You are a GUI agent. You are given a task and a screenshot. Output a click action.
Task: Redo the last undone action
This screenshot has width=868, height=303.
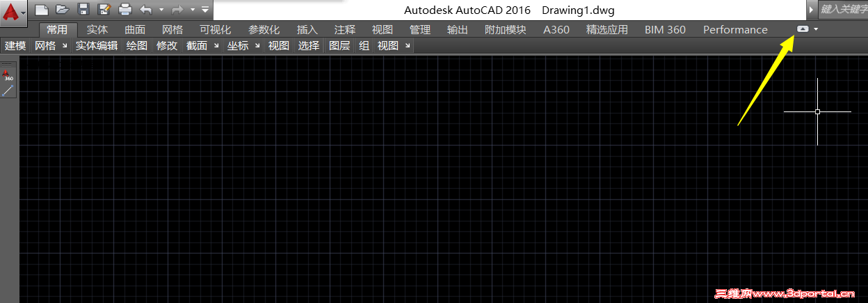pos(177,10)
